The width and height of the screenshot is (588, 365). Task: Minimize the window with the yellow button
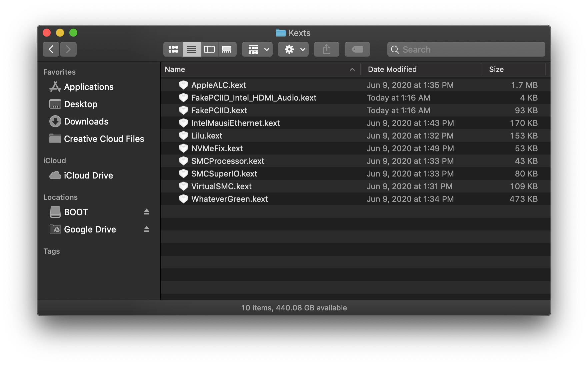pos(60,33)
